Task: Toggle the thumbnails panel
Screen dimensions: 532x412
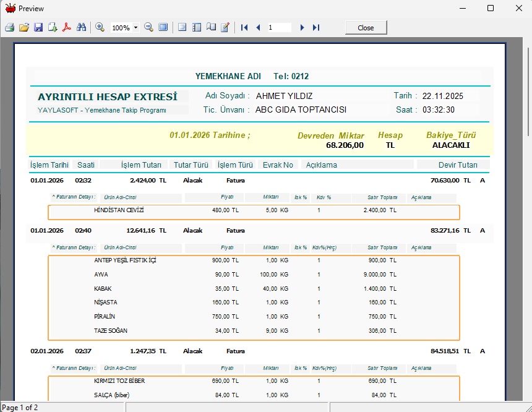Action: 197,28
